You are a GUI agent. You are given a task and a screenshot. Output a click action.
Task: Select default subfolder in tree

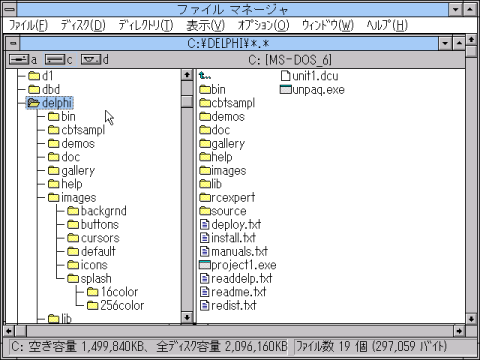(x=91, y=251)
